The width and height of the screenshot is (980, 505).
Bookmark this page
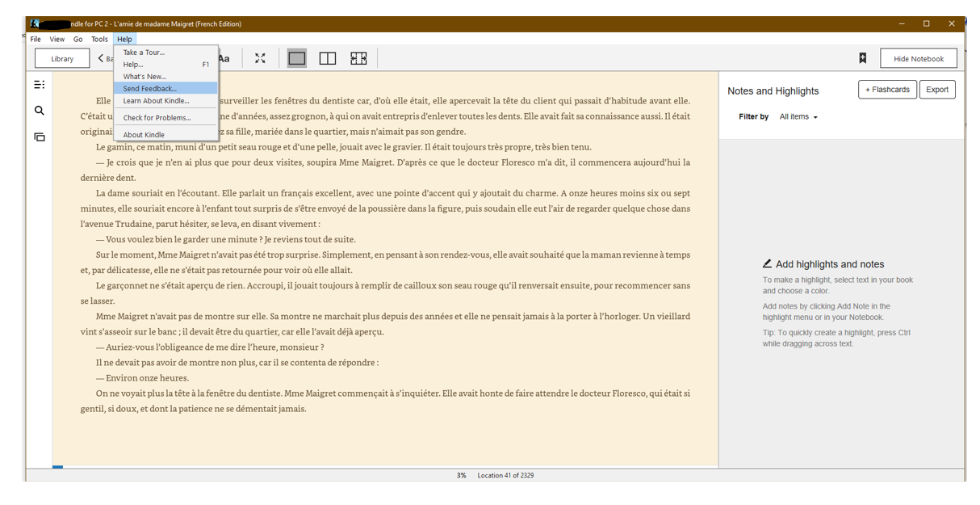862,58
